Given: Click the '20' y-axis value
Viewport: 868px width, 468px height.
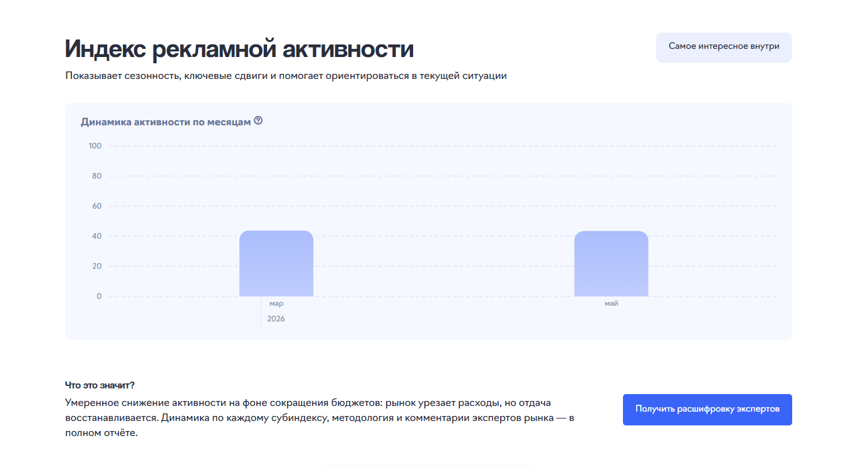Looking at the screenshot, I should click(x=97, y=266).
